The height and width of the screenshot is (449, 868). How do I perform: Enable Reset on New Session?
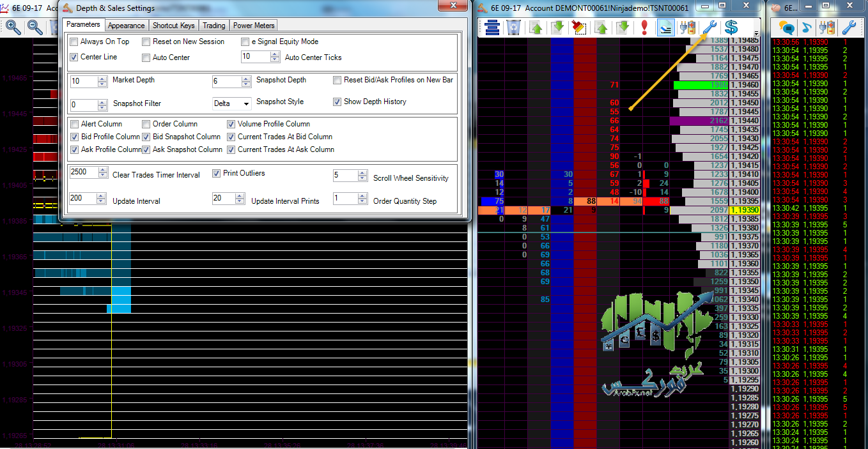point(146,42)
